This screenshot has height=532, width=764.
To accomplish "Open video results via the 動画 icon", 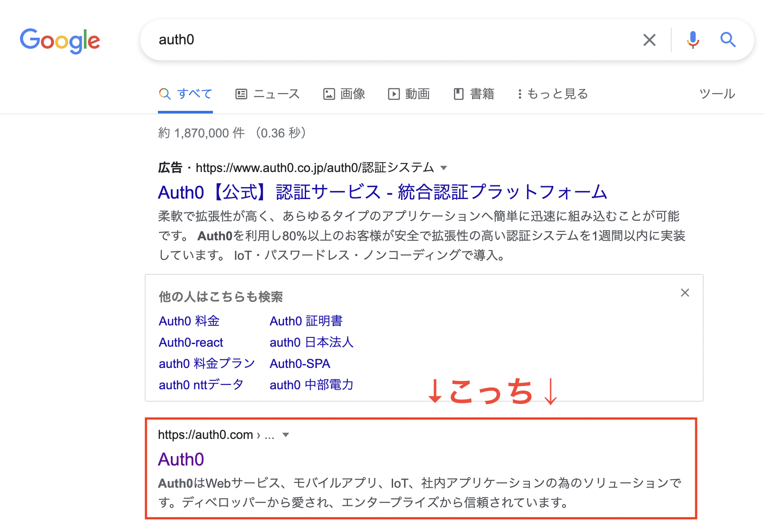I will (394, 94).
